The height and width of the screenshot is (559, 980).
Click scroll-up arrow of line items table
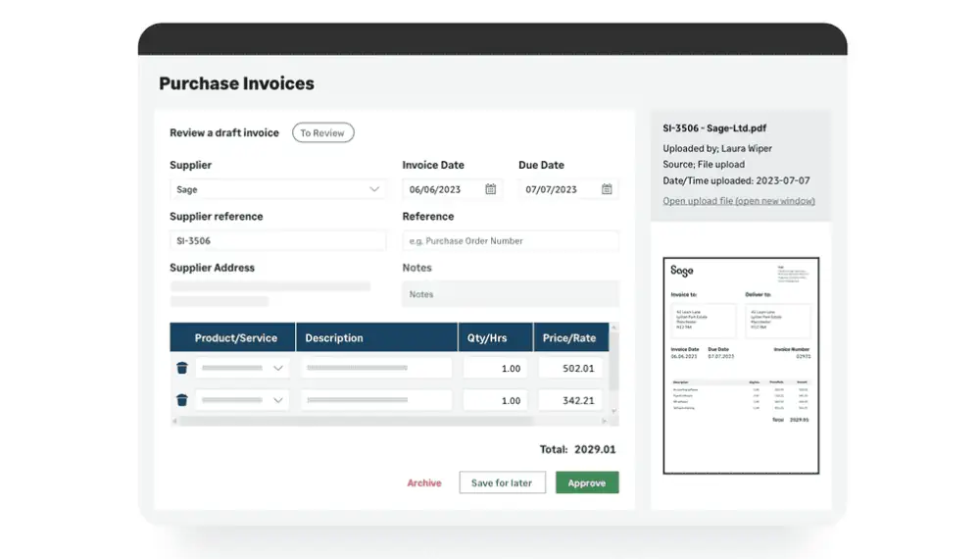(613, 327)
